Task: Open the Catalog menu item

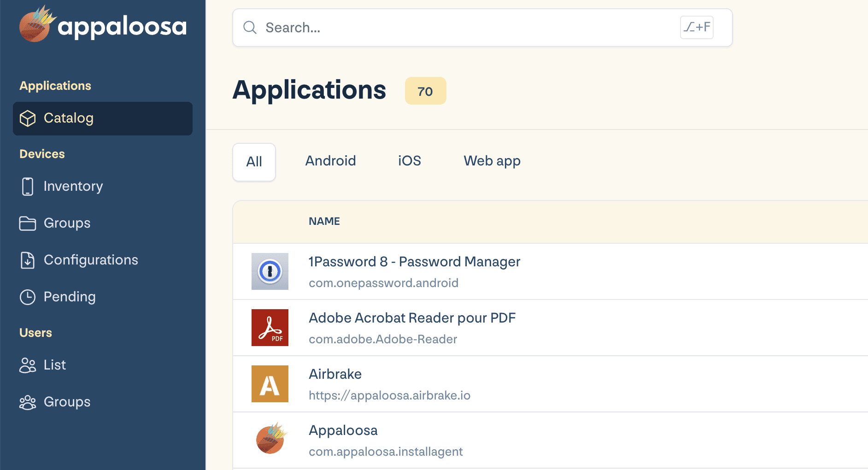Action: point(103,118)
